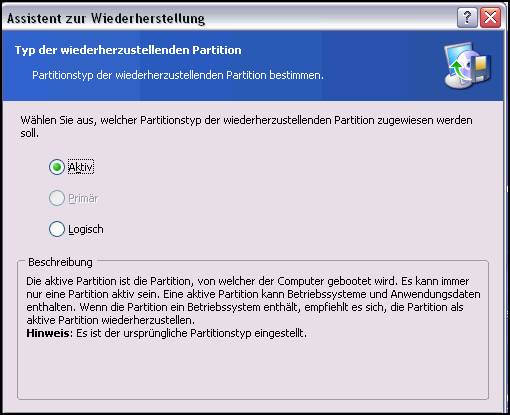Click the greyed-out Primär radio button
This screenshot has height=415, width=510.
click(x=57, y=198)
